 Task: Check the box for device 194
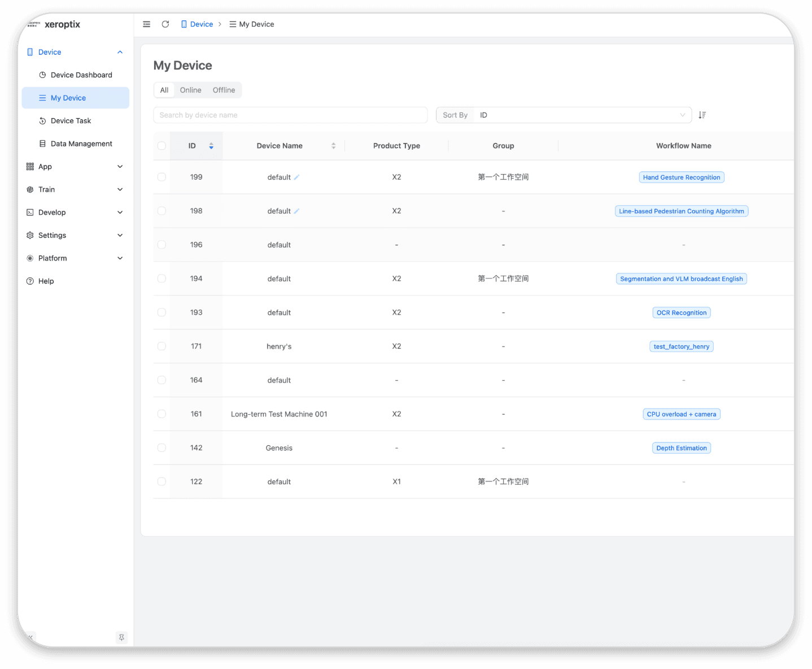click(x=161, y=279)
